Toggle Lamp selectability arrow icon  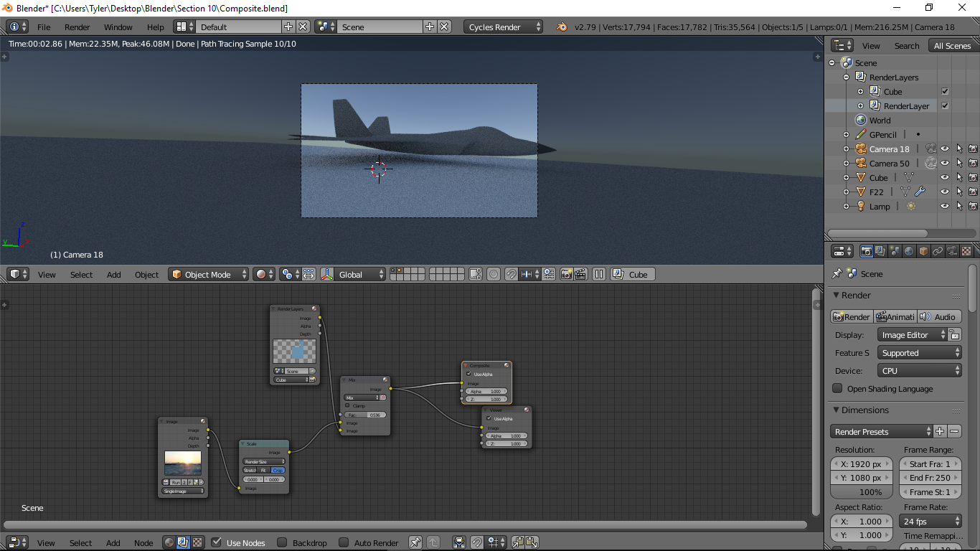click(959, 206)
